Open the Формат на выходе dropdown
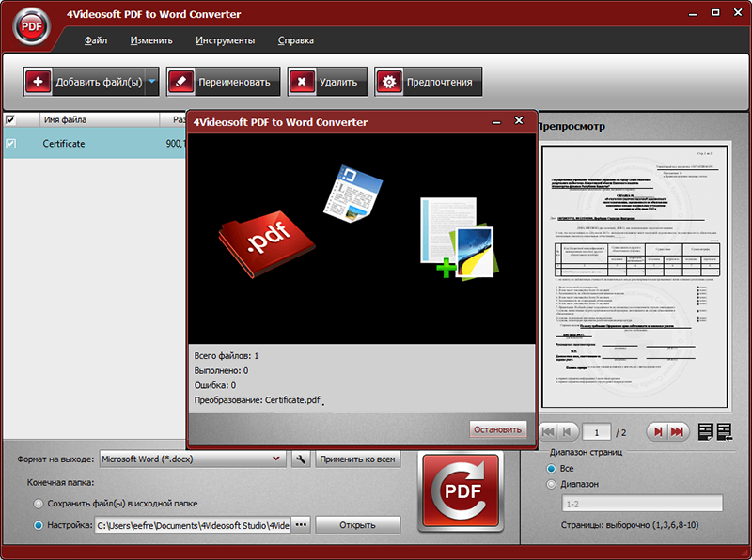The width and height of the screenshot is (752, 560). pyautogui.click(x=193, y=459)
